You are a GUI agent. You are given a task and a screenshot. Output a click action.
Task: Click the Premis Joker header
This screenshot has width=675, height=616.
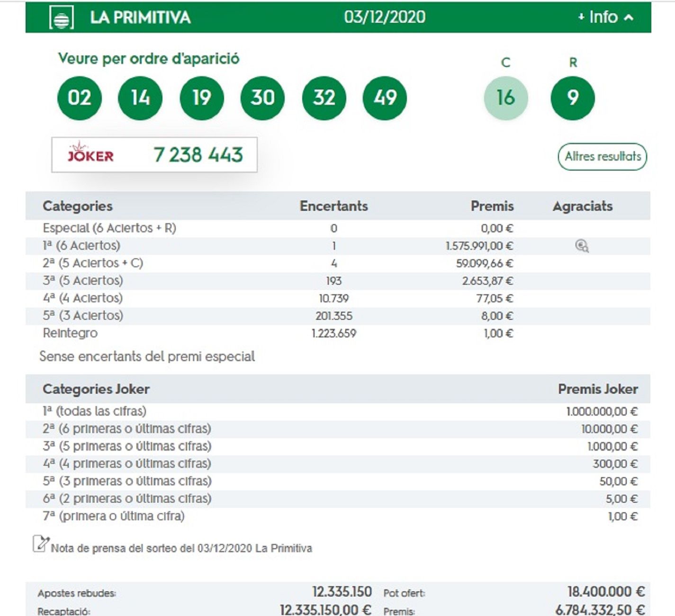click(598, 390)
